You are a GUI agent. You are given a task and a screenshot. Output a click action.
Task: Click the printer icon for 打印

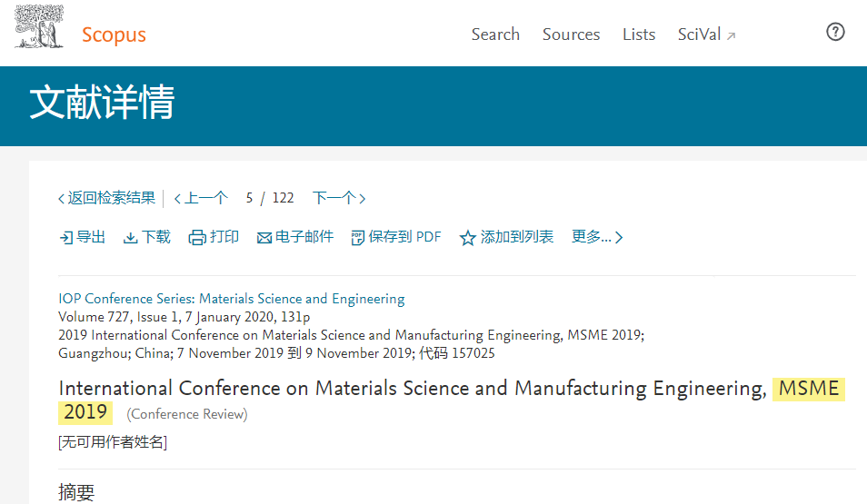click(x=197, y=238)
